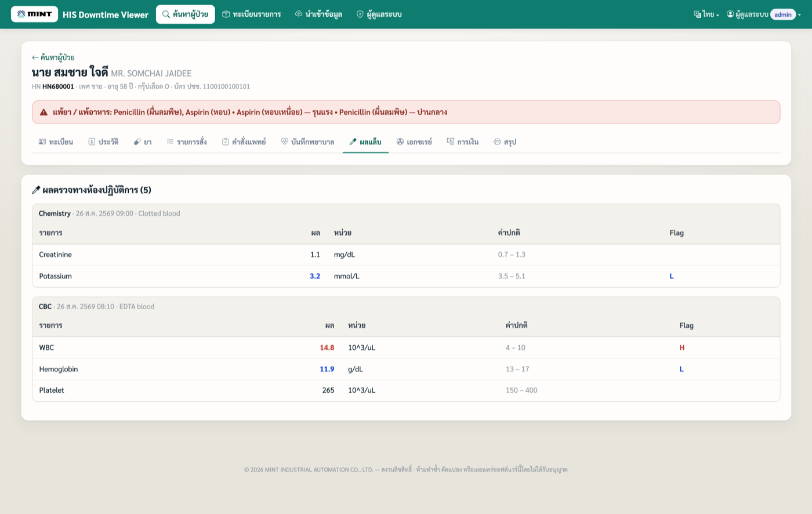
Task: Click the WBC result 14.8
Action: (327, 348)
